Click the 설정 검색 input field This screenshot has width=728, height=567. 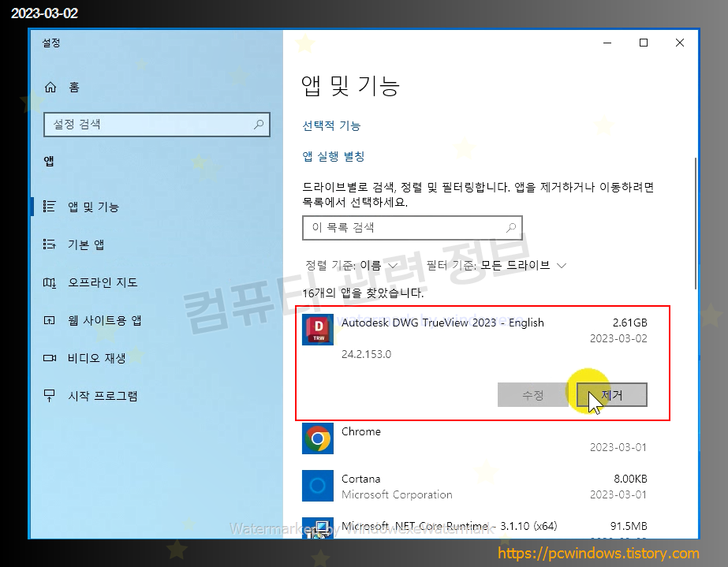[157, 125]
